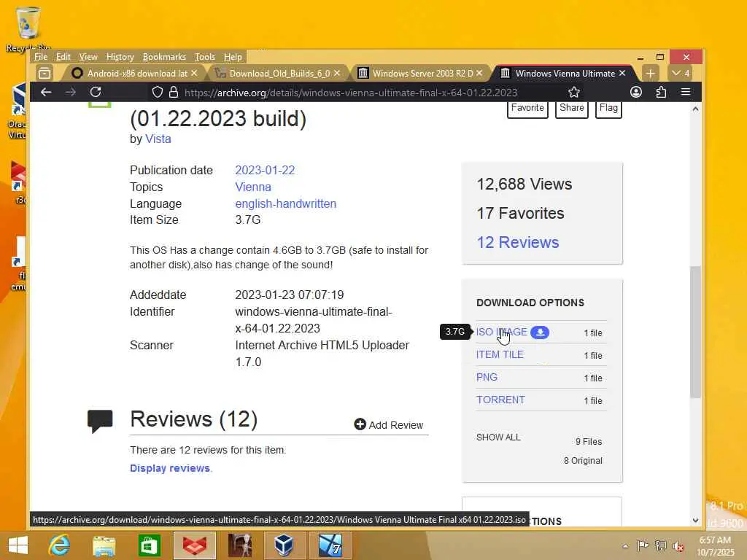Click SHOW ALL download files

pyautogui.click(x=498, y=437)
